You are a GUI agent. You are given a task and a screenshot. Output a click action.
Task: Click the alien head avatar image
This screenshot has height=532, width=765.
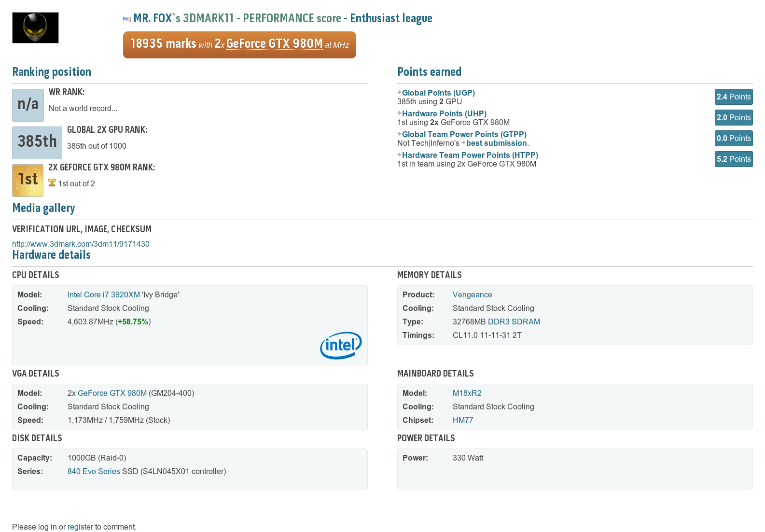tap(35, 28)
